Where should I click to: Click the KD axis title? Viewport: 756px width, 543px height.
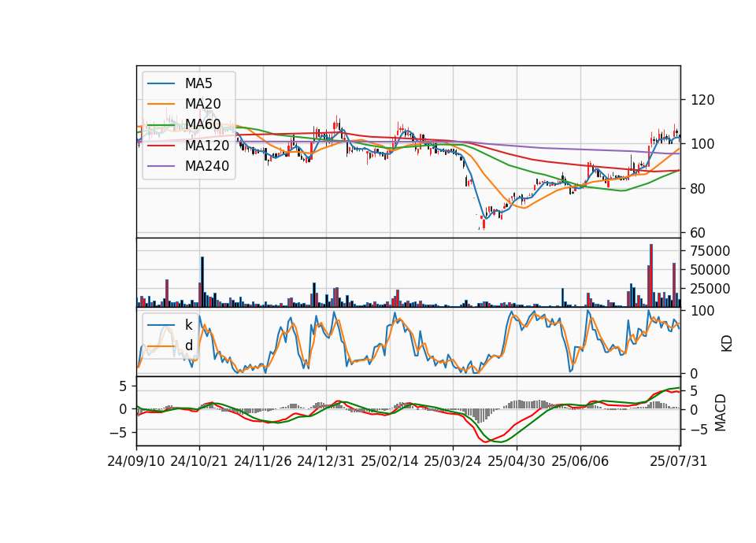[726, 343]
